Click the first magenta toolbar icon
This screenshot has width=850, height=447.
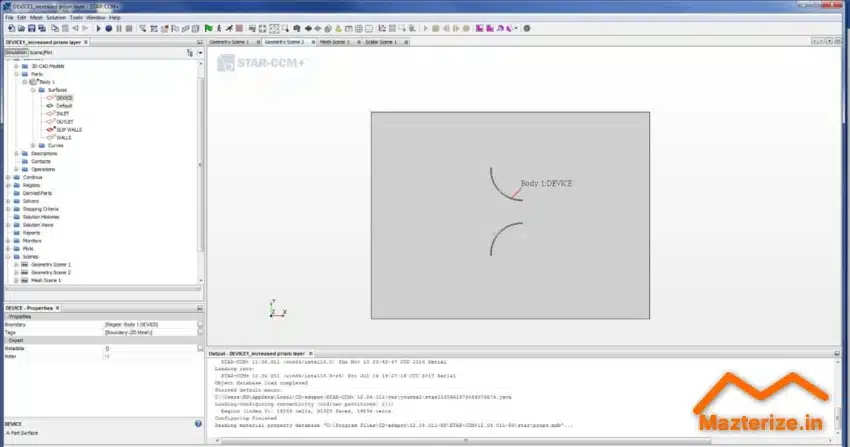(479, 28)
